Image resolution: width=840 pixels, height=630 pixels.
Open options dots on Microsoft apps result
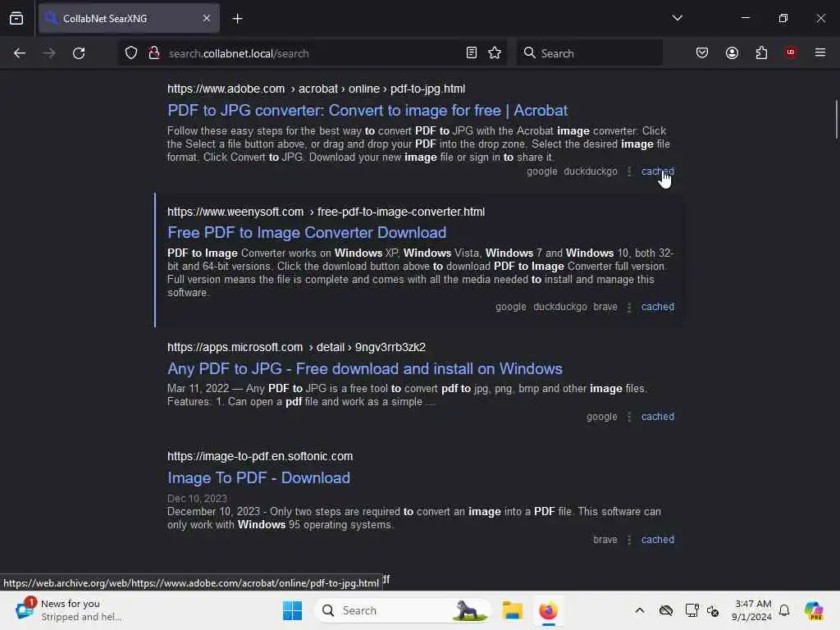(629, 417)
